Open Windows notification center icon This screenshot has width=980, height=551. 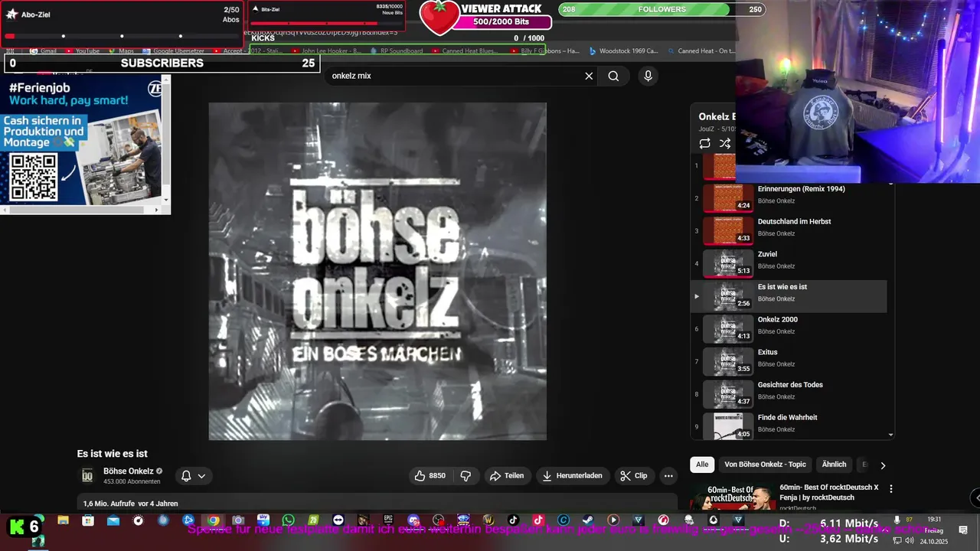tap(963, 530)
